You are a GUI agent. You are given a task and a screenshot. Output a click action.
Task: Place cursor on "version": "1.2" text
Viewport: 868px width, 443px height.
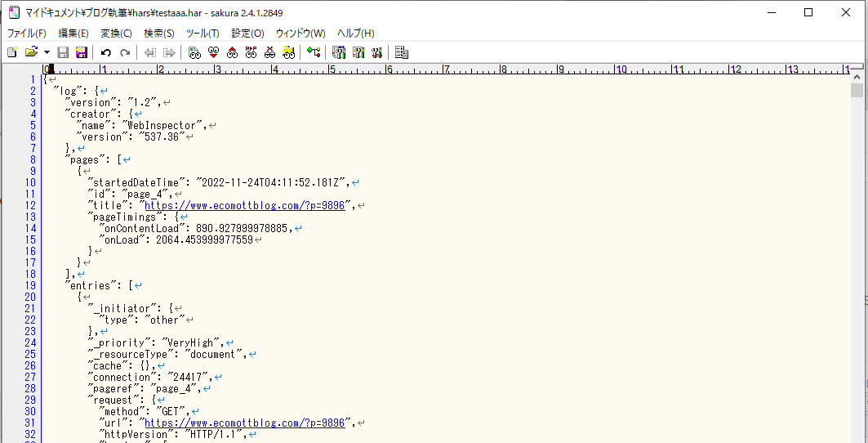tap(113, 102)
